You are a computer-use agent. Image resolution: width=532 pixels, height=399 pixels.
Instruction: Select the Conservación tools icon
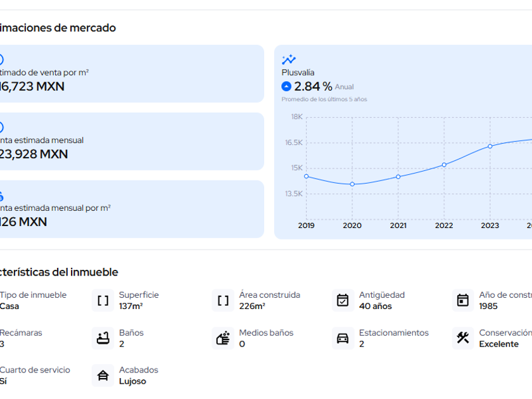463,338
